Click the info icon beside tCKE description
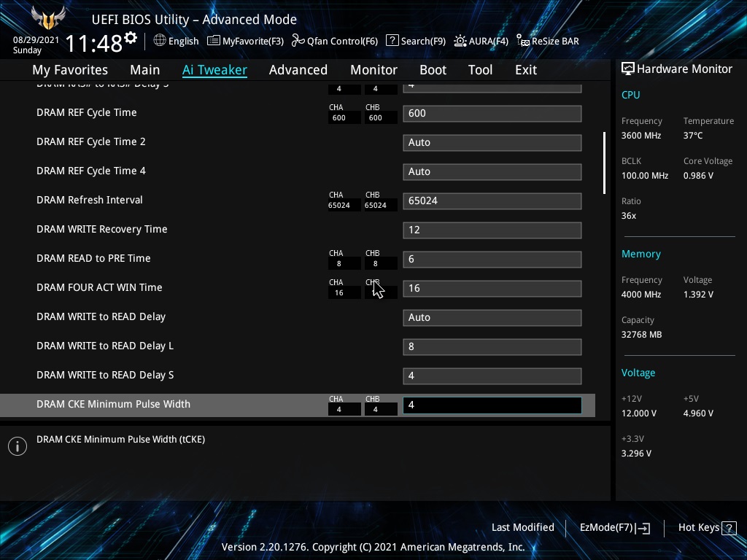The image size is (747, 560). (18, 446)
